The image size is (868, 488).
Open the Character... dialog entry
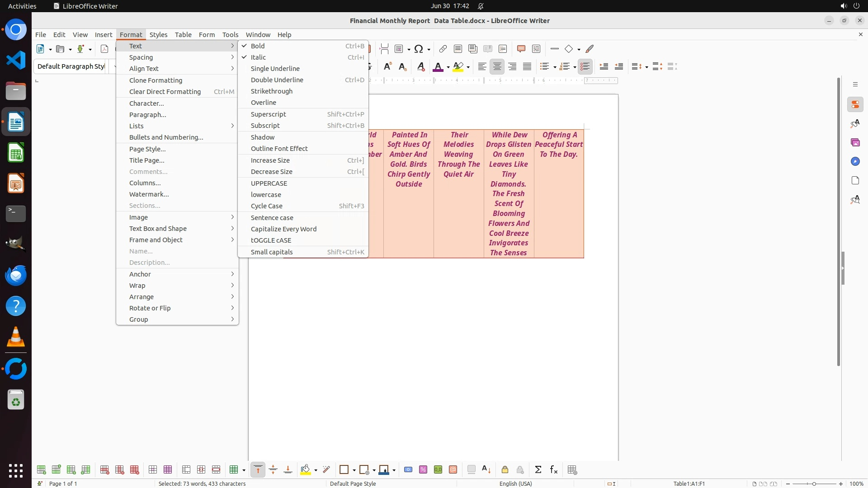pos(146,103)
